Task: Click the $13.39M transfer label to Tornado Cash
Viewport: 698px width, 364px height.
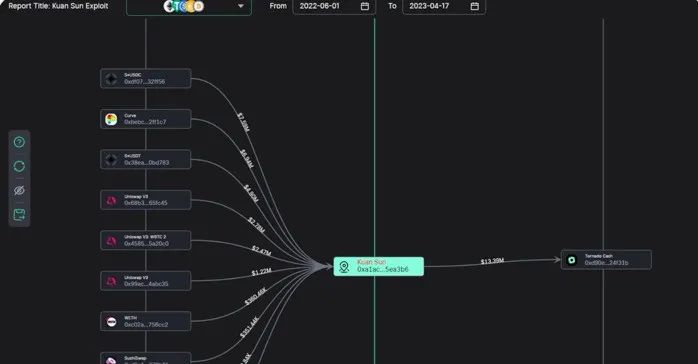Action: click(492, 261)
